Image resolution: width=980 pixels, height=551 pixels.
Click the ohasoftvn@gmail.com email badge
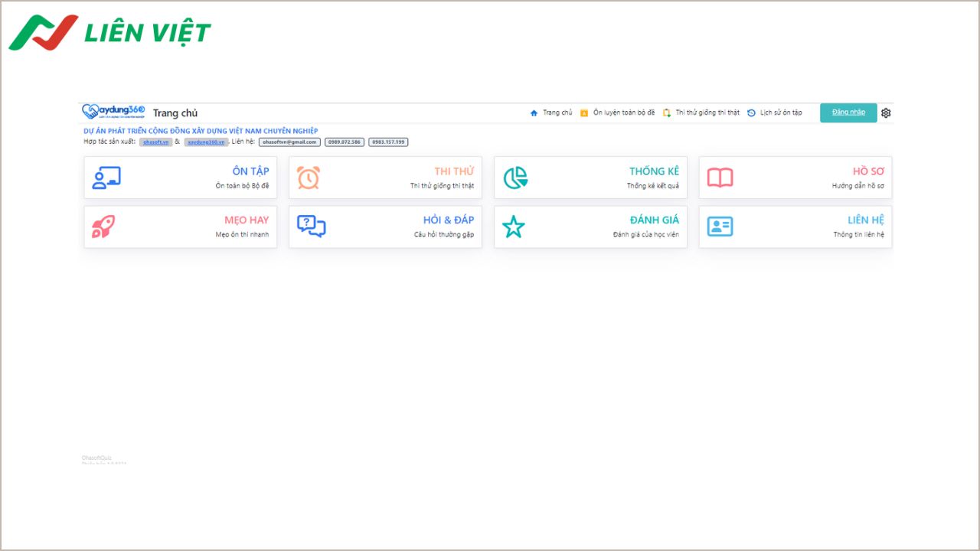click(289, 142)
